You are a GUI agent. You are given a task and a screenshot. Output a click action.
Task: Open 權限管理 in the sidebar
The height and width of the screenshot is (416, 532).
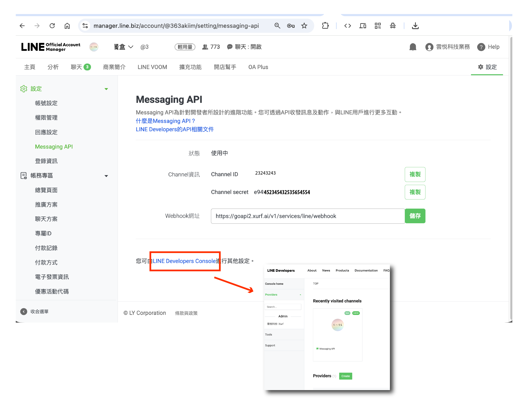(46, 118)
